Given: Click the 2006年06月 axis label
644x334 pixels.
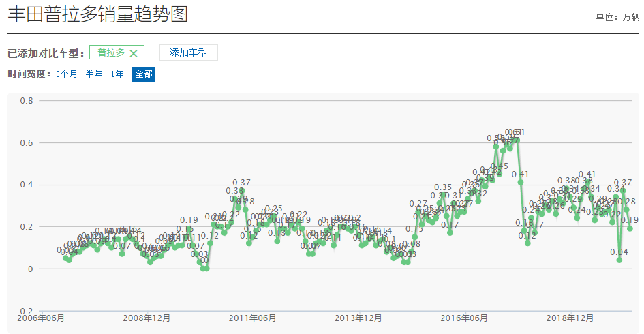Looking at the screenshot, I should pyautogui.click(x=41, y=318).
